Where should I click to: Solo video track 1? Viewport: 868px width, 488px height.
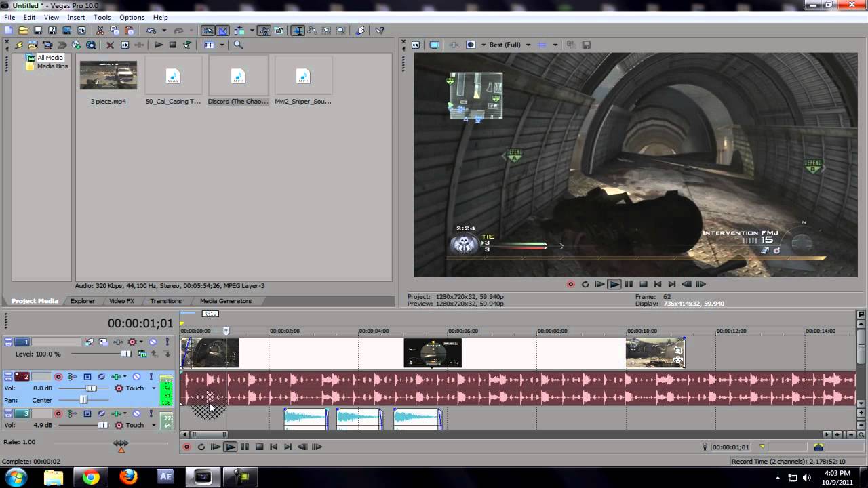pyautogui.click(x=167, y=342)
